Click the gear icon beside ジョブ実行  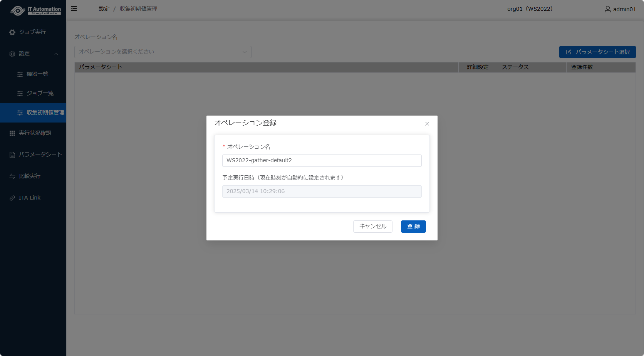12,32
